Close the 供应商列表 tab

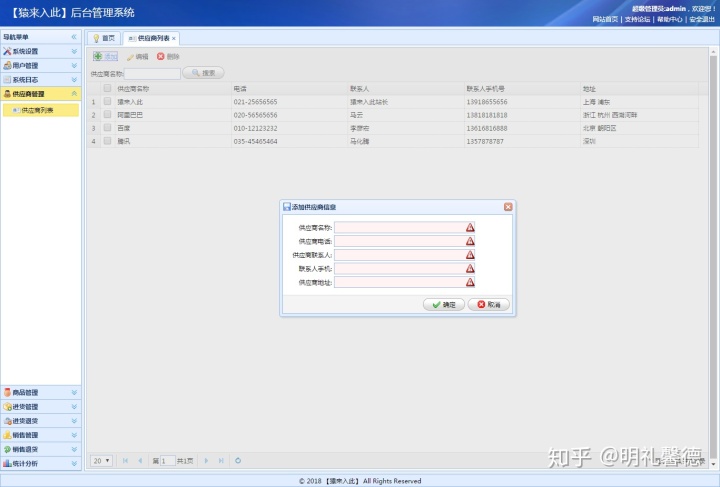pyautogui.click(x=174, y=39)
